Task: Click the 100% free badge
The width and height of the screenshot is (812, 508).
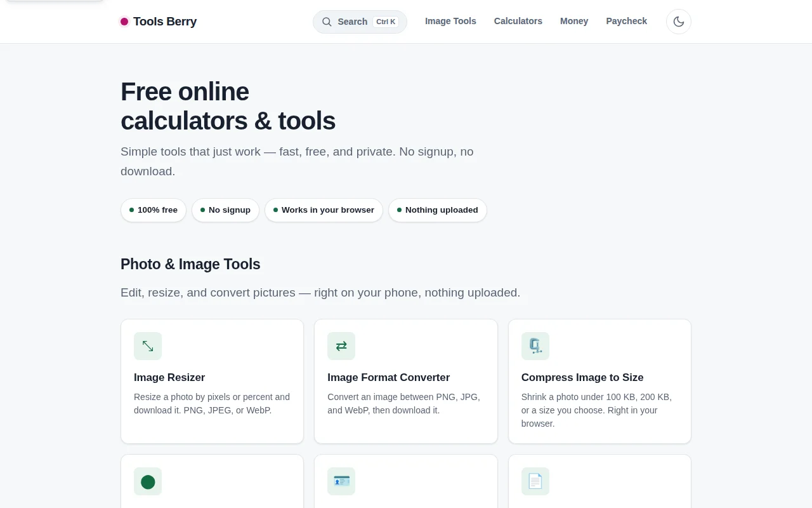Action: [x=154, y=210]
